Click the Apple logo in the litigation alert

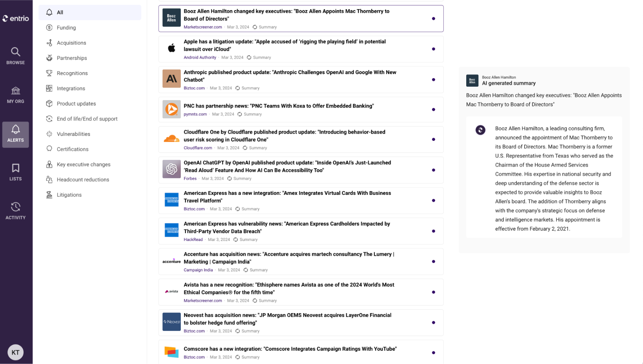(171, 48)
